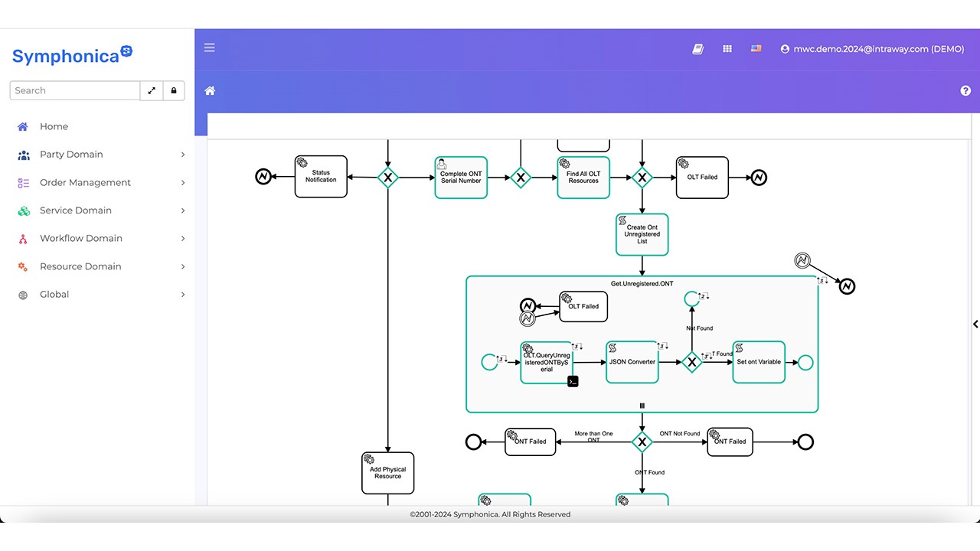Select the Find All OLT Resources task
This screenshot has height=551, width=980.
(583, 178)
